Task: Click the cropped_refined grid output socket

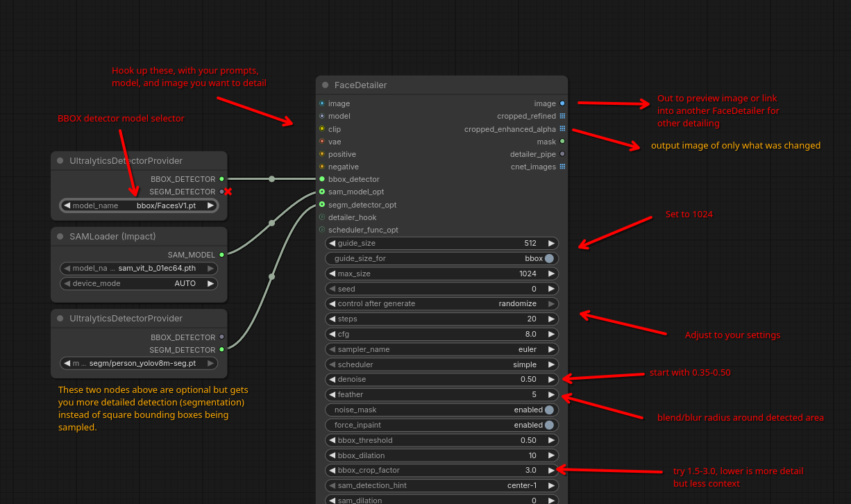Action: (x=562, y=116)
